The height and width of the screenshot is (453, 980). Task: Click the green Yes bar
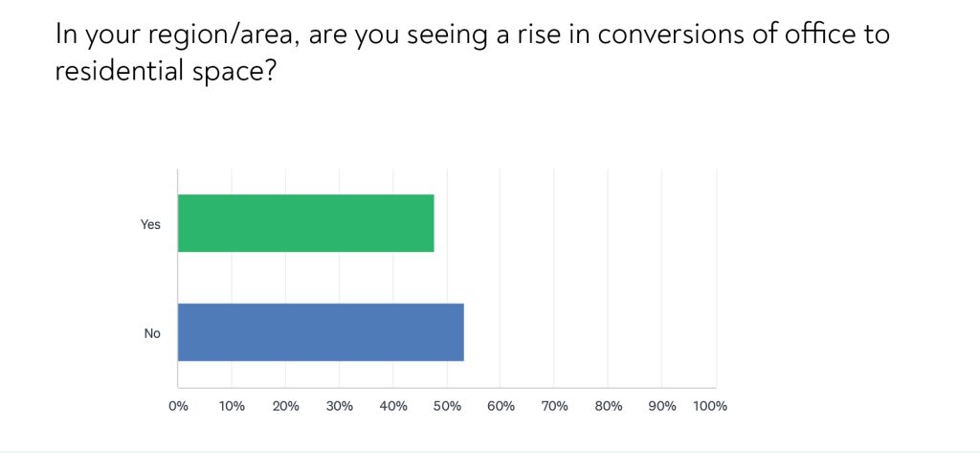point(306,223)
